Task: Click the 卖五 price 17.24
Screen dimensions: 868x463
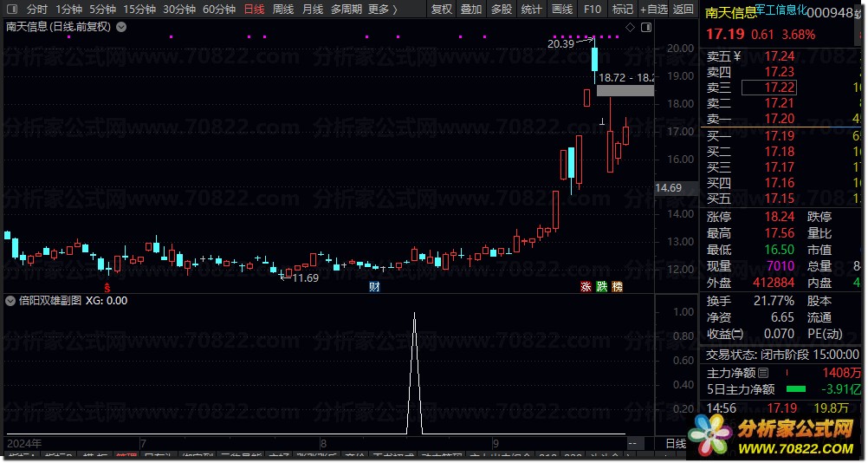Action: click(x=780, y=56)
